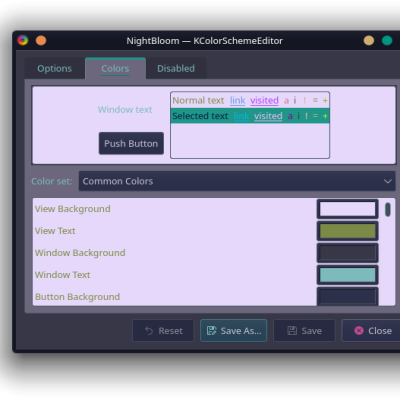Image resolution: width=400 pixels, height=400 pixels.
Task: Pick the View Background color swatch
Action: [347, 209]
